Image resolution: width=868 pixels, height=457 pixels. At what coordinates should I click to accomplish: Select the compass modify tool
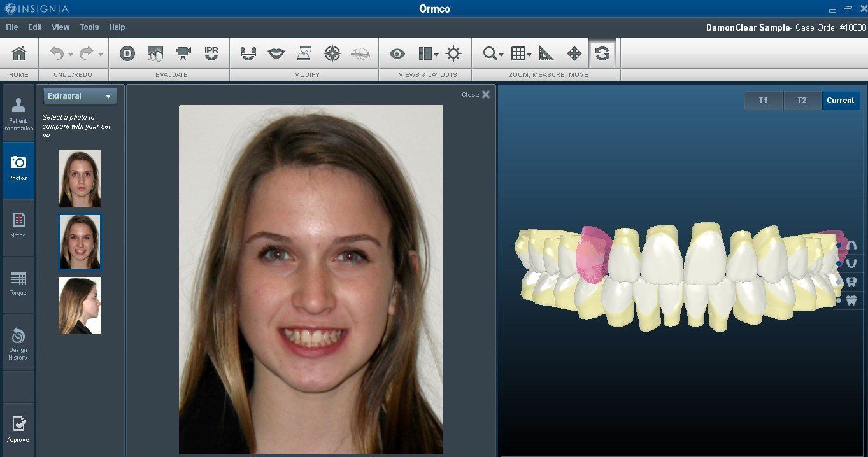(x=332, y=53)
